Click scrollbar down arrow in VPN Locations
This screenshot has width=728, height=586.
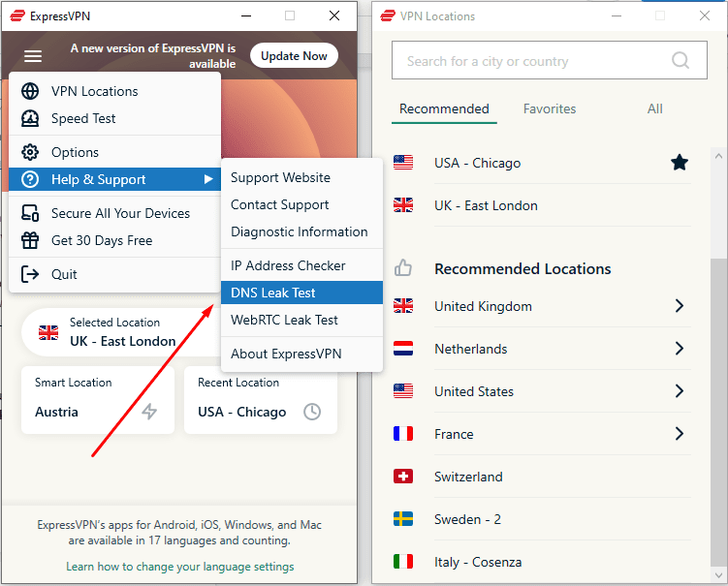(x=718, y=575)
